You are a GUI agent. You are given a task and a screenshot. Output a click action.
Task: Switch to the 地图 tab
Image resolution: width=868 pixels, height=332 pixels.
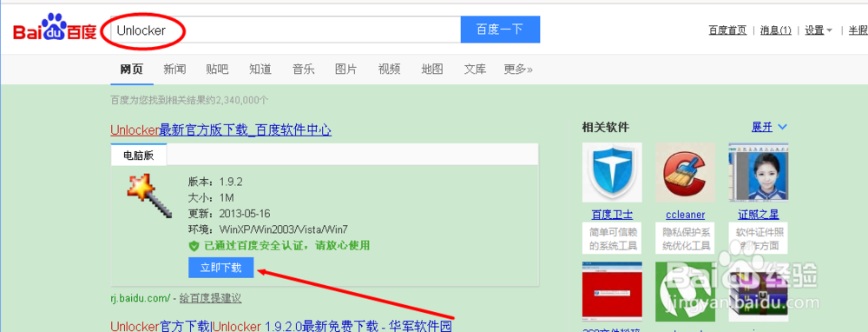pos(432,70)
